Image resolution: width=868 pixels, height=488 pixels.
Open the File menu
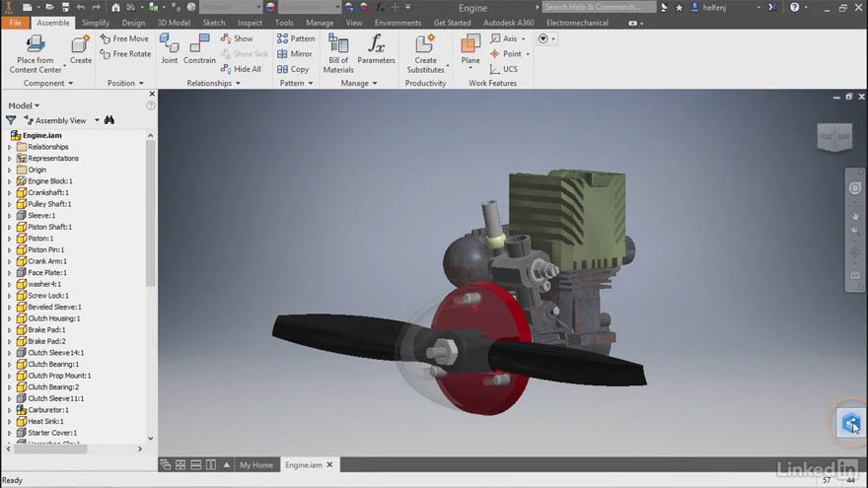15,23
